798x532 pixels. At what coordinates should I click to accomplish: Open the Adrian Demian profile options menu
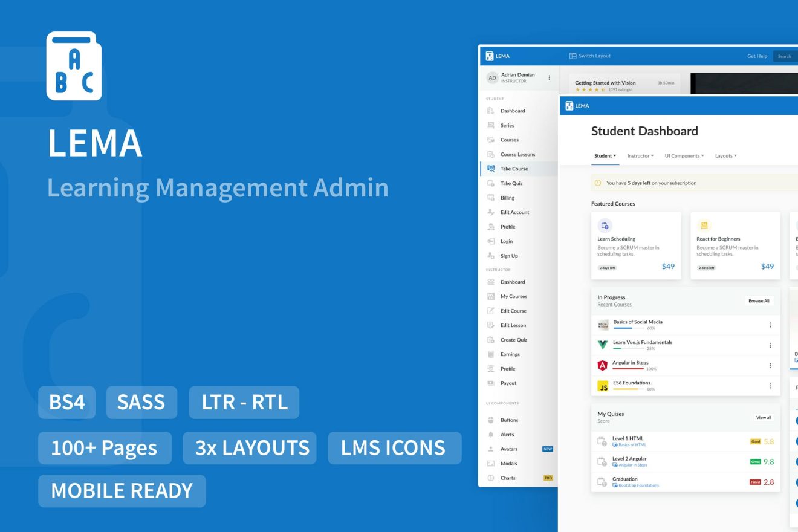[x=549, y=77]
